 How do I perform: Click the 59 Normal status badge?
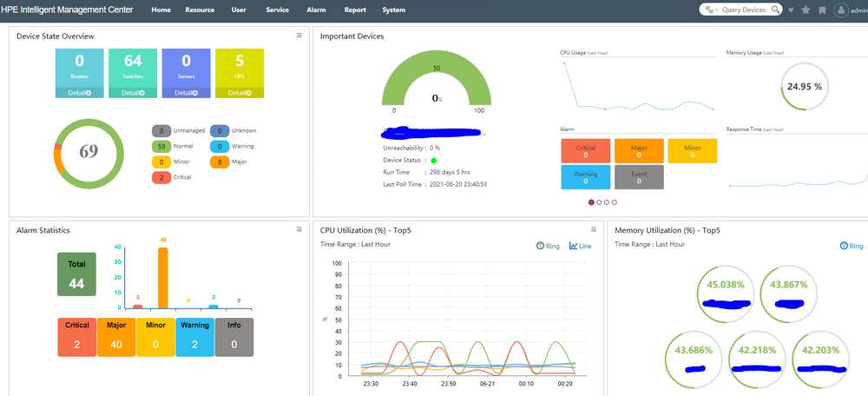pyautogui.click(x=161, y=146)
